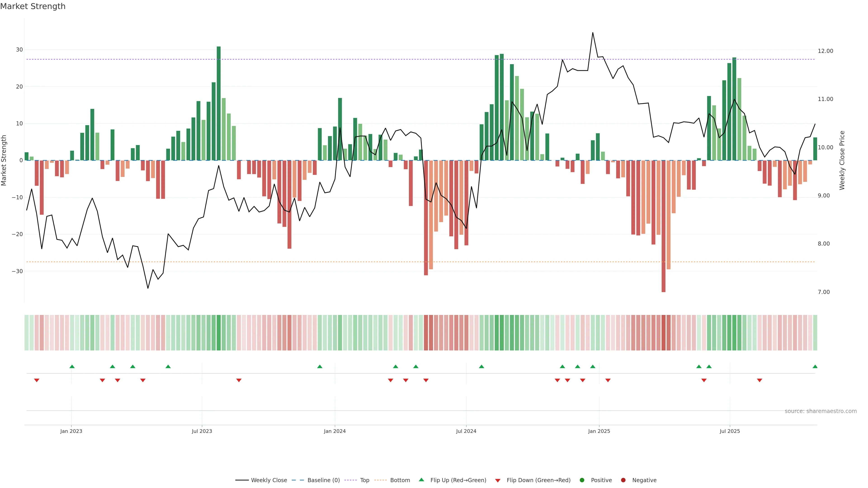Click the Jul 2025 x-axis label

[729, 431]
